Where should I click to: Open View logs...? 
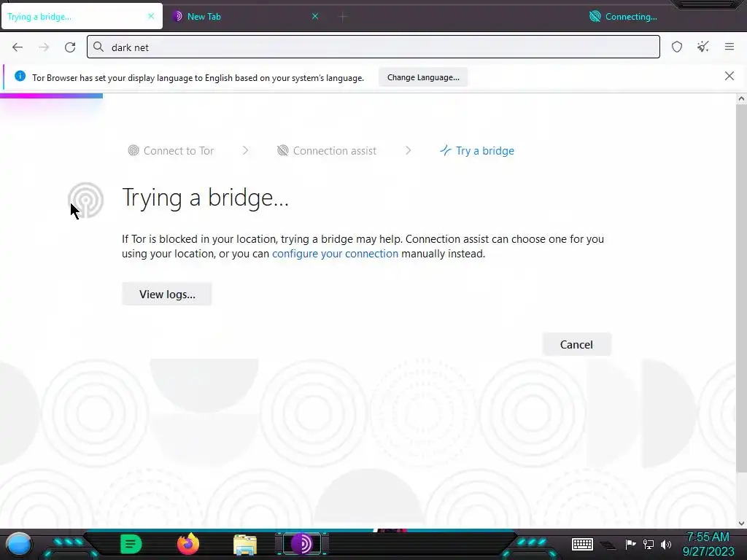coord(167,294)
